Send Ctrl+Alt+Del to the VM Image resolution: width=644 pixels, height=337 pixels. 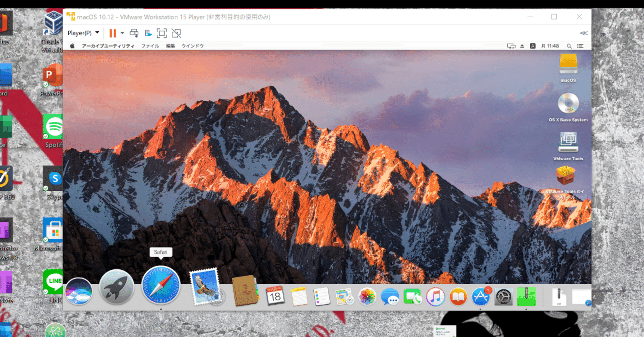pos(134,33)
